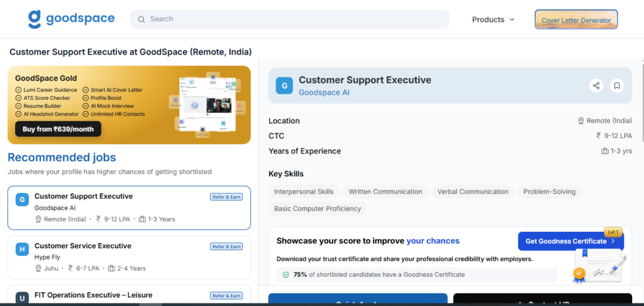Screen dimensions: 644x306
Task: Select the Problem-Solving skill chip
Action: pos(550,192)
